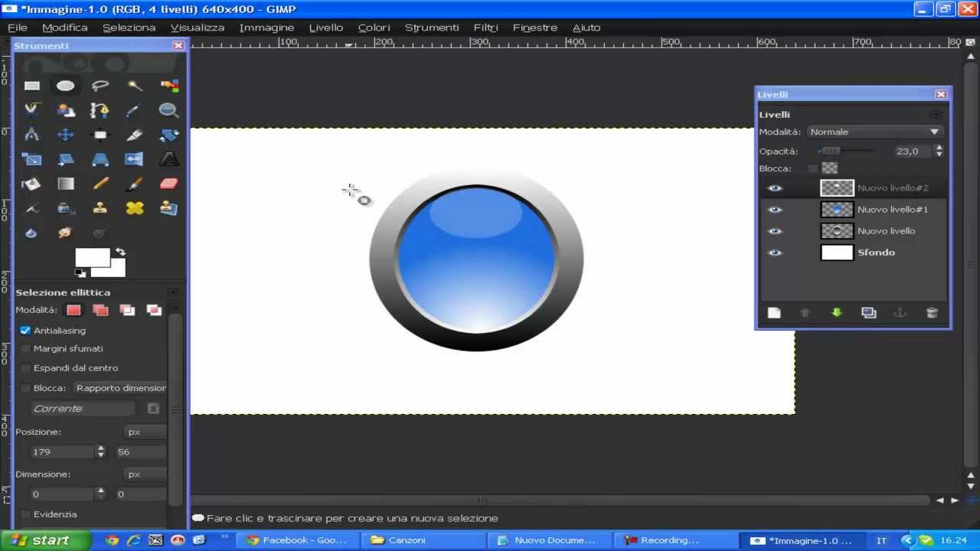Image resolution: width=980 pixels, height=551 pixels.
Task: Enable the Evidenzia checkbox
Action: [x=25, y=514]
